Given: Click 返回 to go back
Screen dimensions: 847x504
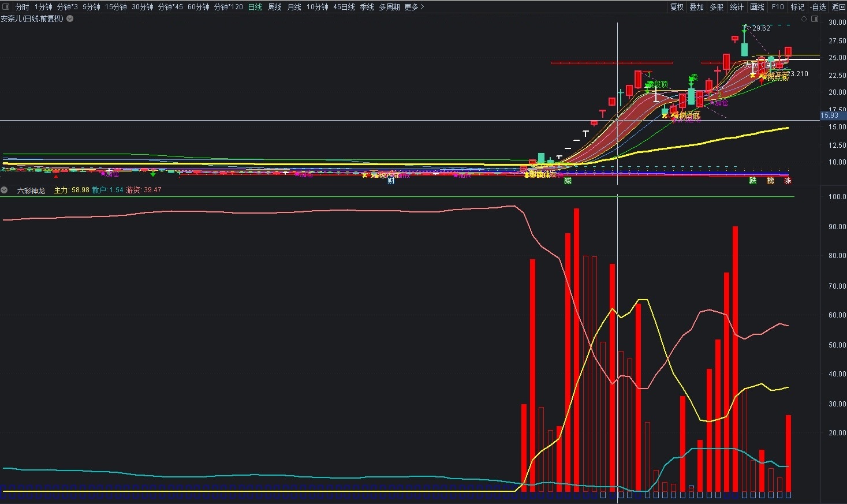Looking at the screenshot, I should 838,7.
